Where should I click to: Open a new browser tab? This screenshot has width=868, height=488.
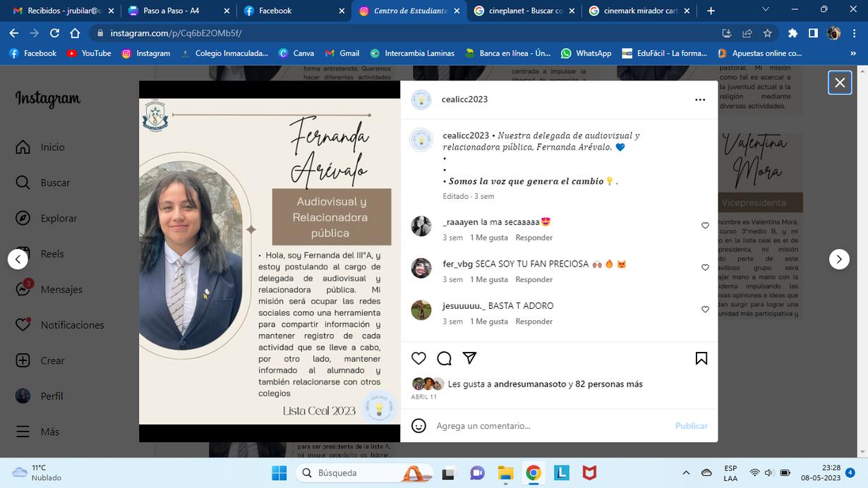tap(711, 11)
